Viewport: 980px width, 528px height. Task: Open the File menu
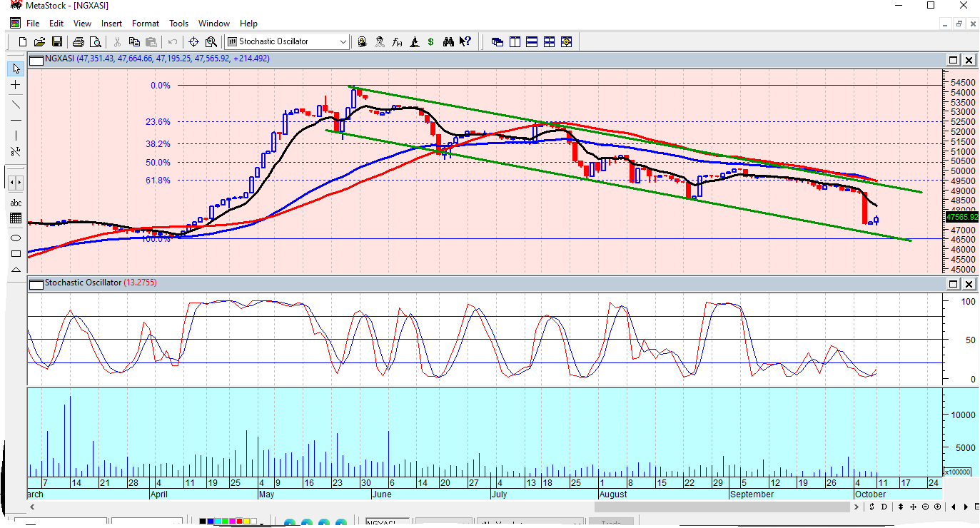tap(33, 24)
